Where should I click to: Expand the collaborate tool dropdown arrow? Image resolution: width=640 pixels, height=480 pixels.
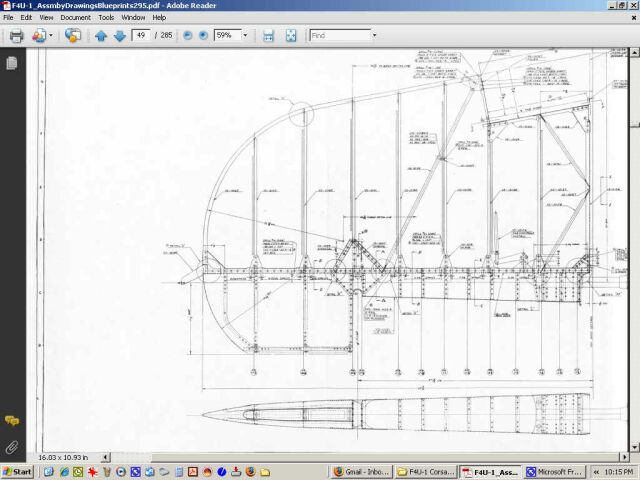(x=52, y=35)
